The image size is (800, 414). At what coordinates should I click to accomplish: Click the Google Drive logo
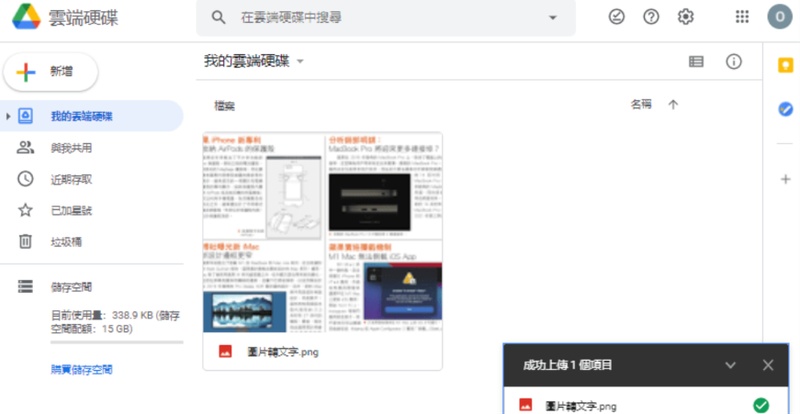tap(27, 17)
